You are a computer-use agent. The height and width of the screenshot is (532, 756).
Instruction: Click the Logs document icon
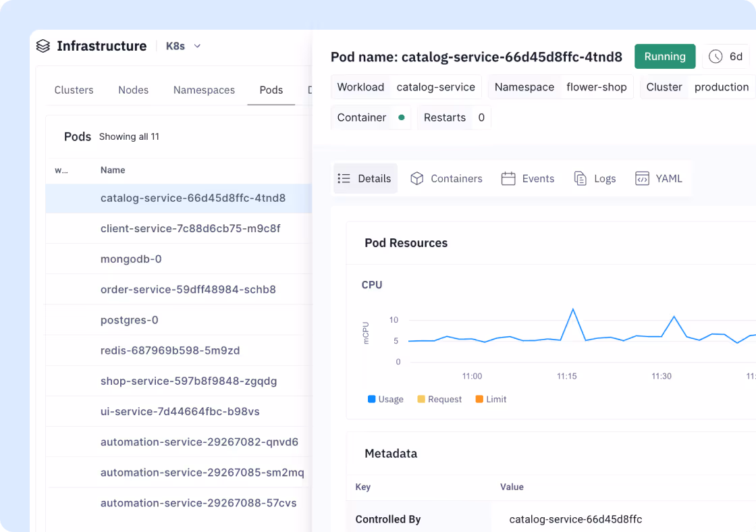tap(580, 178)
